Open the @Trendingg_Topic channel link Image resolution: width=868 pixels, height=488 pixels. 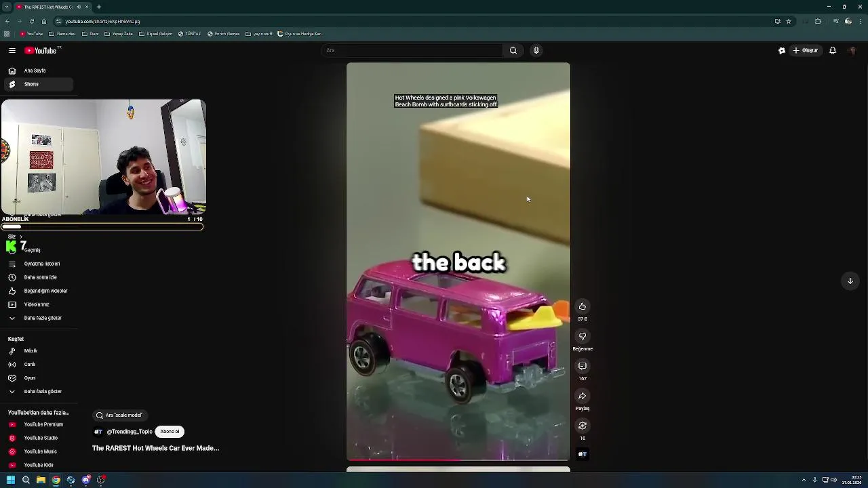point(130,432)
